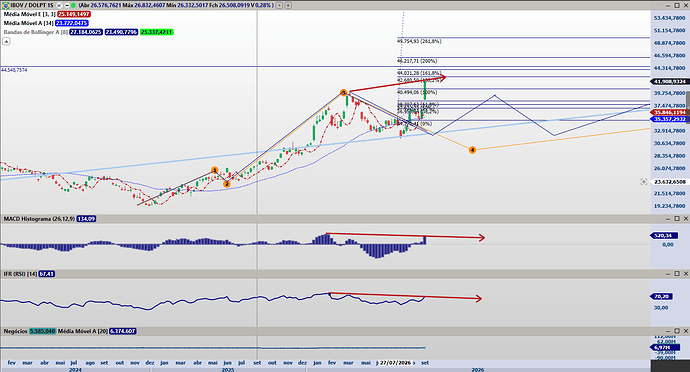The image size is (690, 372).
Task: Click the orange Elliott wave marker 3 at the peak
Action: pyautogui.click(x=344, y=92)
